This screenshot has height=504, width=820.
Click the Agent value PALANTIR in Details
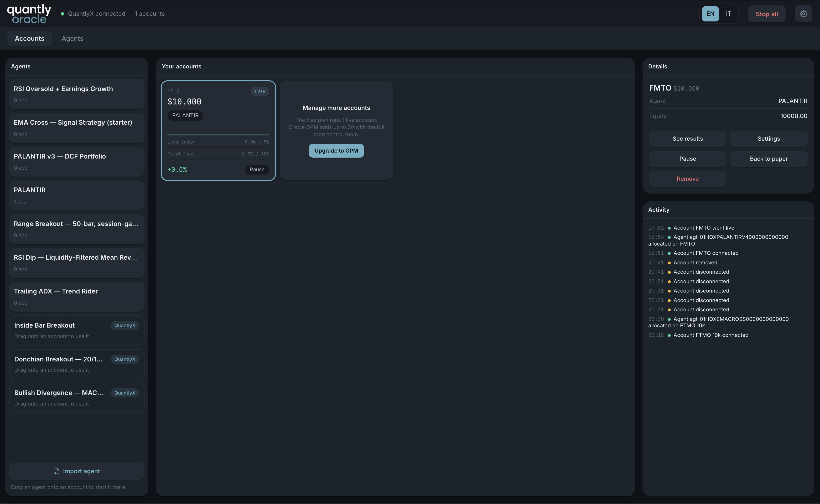pyautogui.click(x=793, y=101)
